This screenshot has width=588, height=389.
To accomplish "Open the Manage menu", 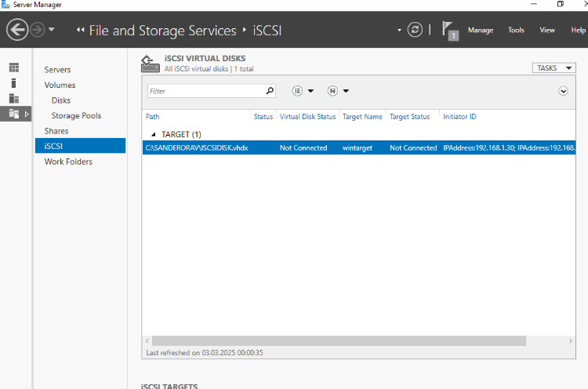I will tap(481, 30).
